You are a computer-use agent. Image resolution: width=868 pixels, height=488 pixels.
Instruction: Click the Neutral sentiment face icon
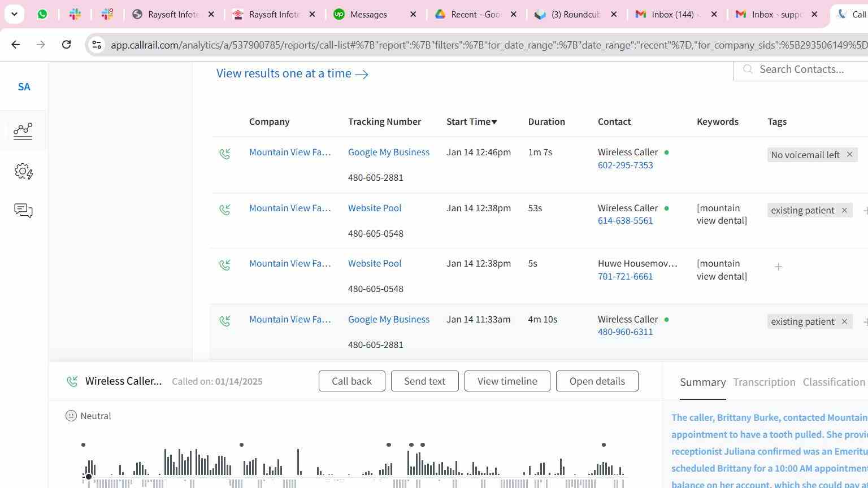[71, 416]
